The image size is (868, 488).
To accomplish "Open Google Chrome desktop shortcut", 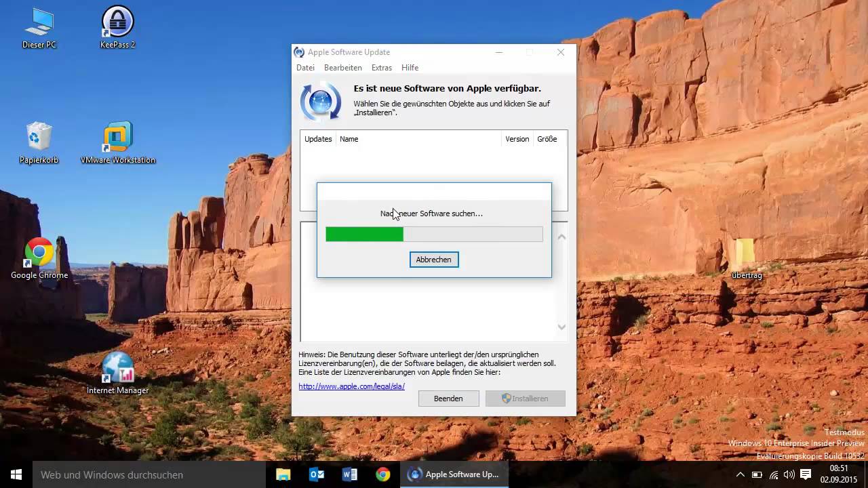I will [39, 259].
